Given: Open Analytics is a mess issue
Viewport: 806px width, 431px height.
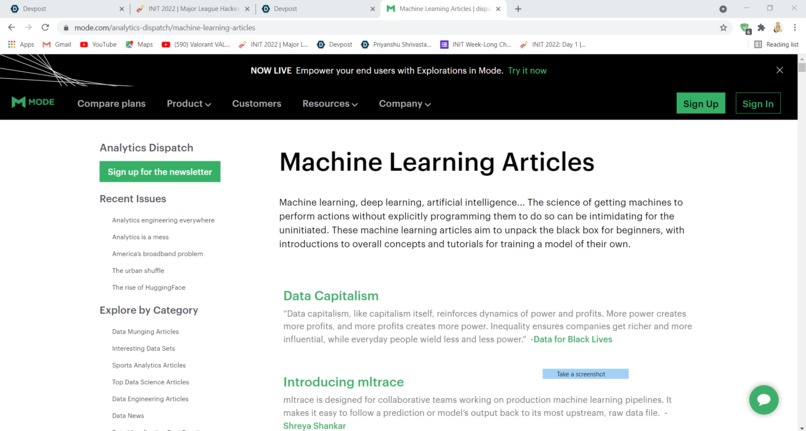Looking at the screenshot, I should pos(140,237).
